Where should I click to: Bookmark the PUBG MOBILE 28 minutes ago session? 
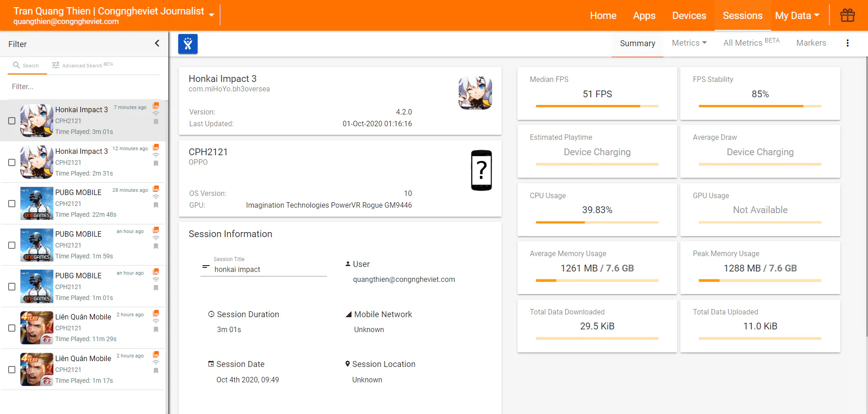point(156,205)
